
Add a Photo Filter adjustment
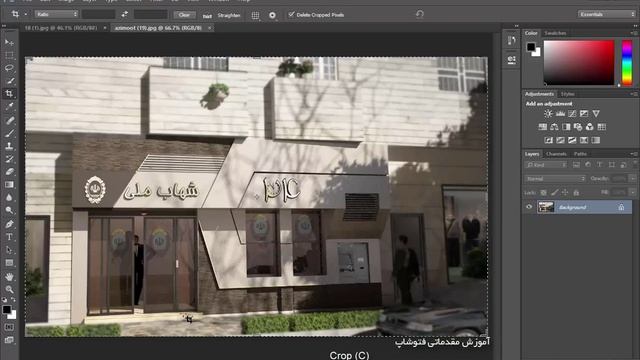tap(578, 127)
